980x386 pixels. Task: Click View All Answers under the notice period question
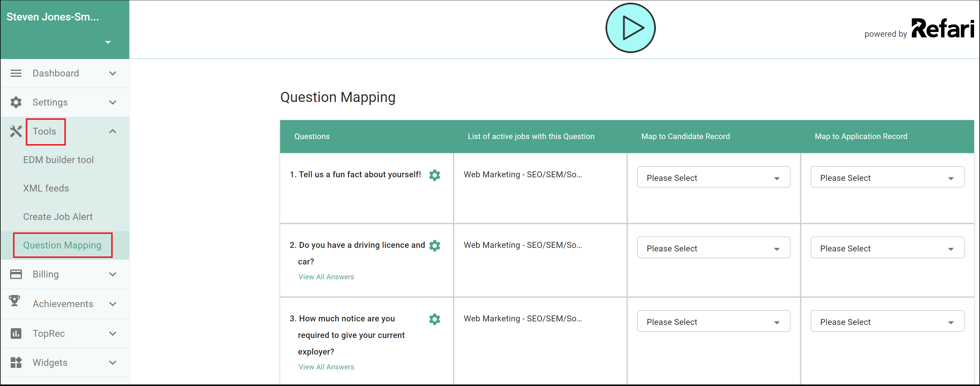(326, 367)
